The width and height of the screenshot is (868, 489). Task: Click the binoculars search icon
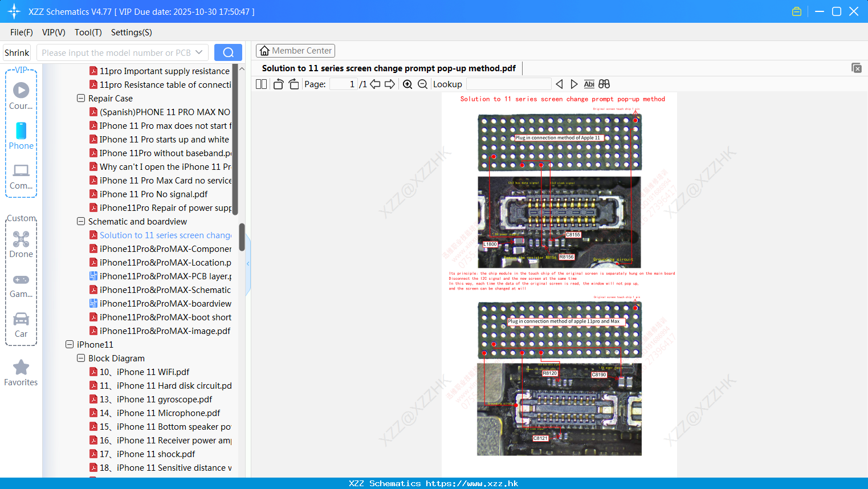coord(604,84)
